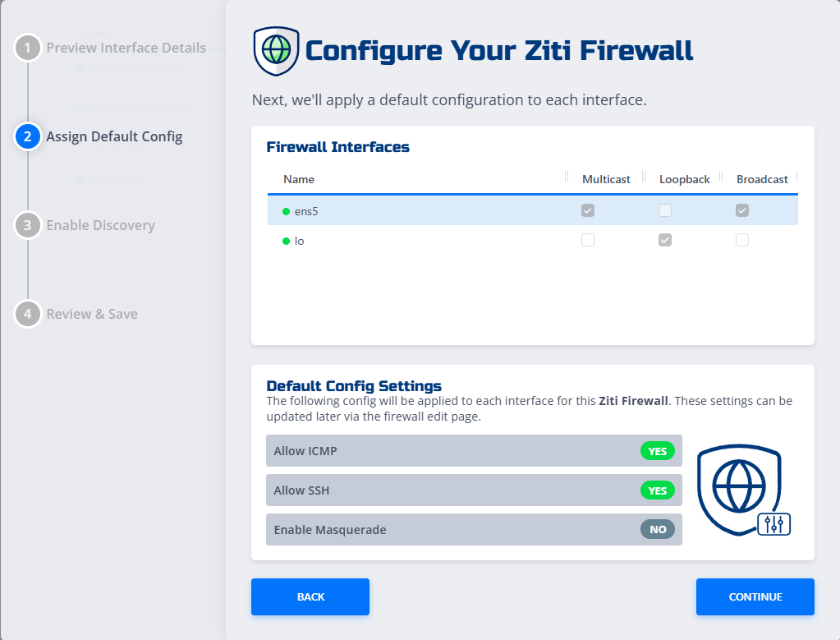Viewport: 840px width, 640px height.
Task: Click the green status dot beside lo
Action: 287,240
